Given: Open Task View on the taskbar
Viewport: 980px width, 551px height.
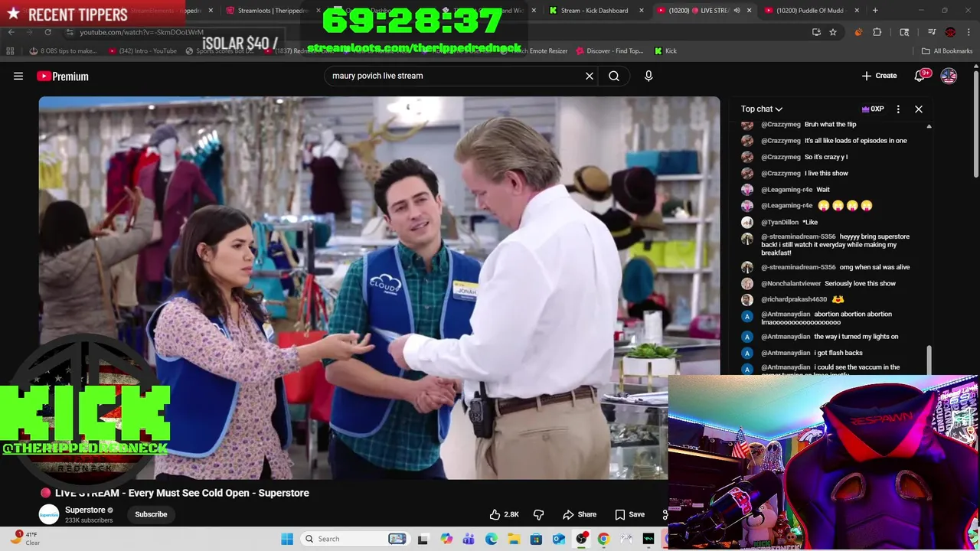Looking at the screenshot, I should (x=423, y=539).
